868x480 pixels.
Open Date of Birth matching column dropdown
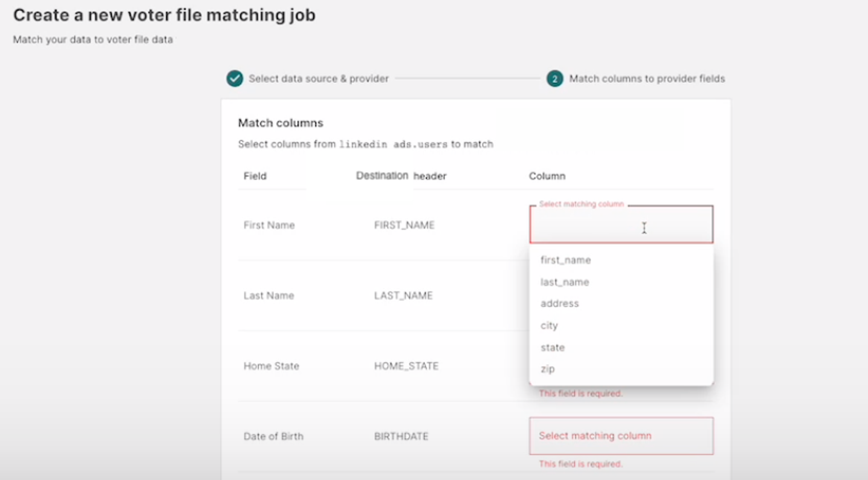[x=621, y=436]
